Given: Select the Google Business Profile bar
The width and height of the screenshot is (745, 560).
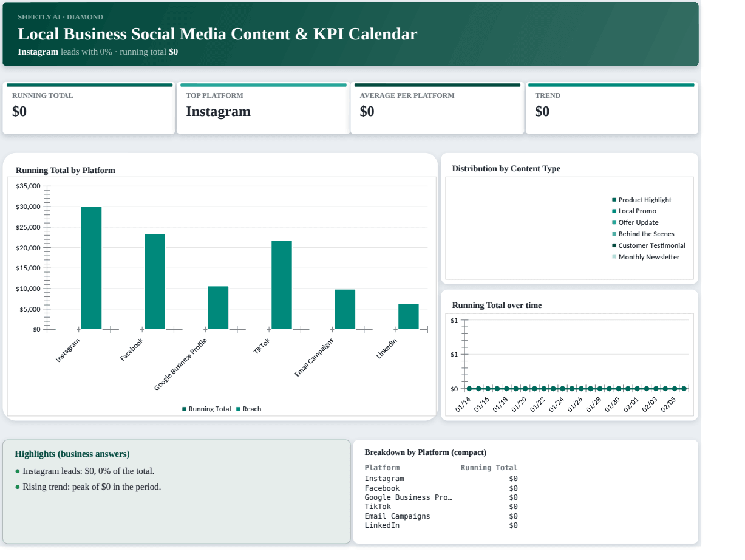Looking at the screenshot, I should (218, 308).
